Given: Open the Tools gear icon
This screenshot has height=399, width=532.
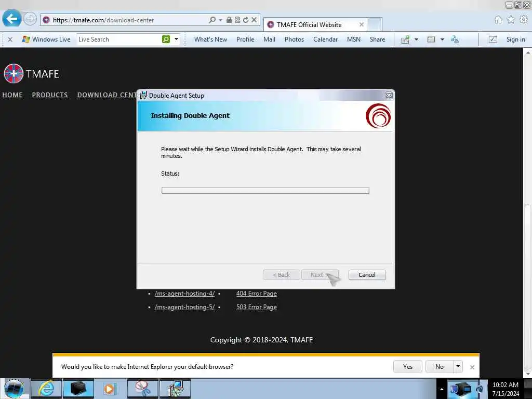Looking at the screenshot, I should click(524, 20).
